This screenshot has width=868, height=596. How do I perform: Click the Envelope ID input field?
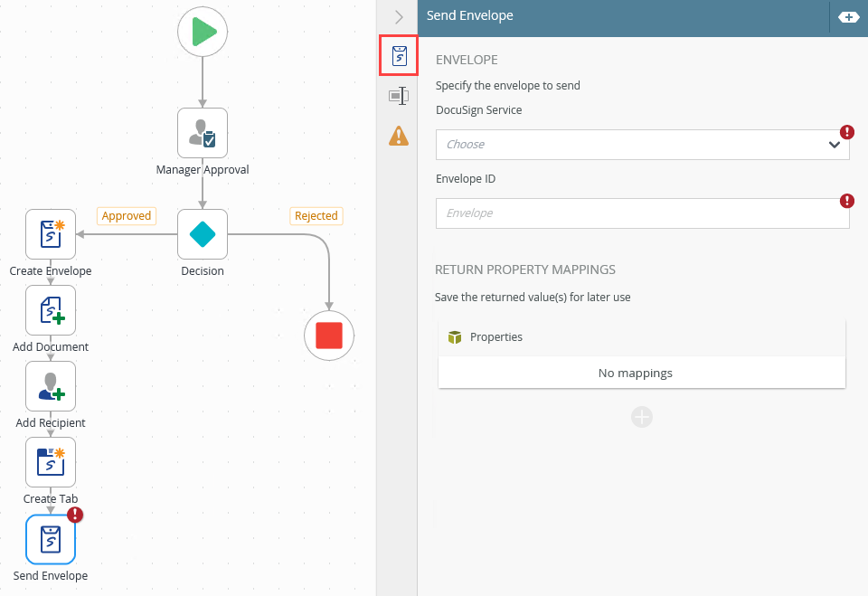click(x=642, y=213)
